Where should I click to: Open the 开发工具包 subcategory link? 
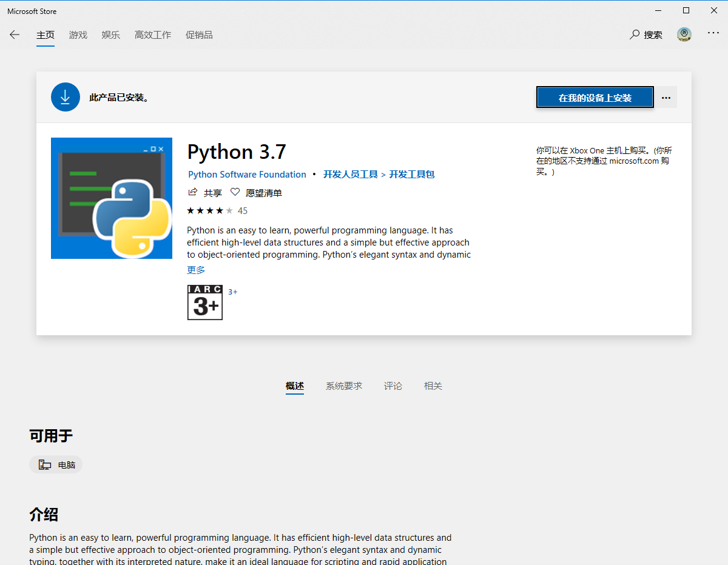click(x=412, y=175)
